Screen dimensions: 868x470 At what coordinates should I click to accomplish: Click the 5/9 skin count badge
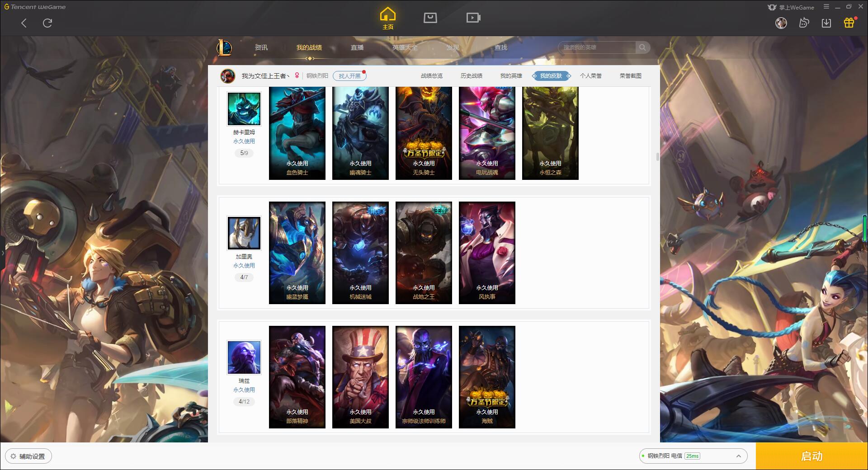(x=244, y=153)
